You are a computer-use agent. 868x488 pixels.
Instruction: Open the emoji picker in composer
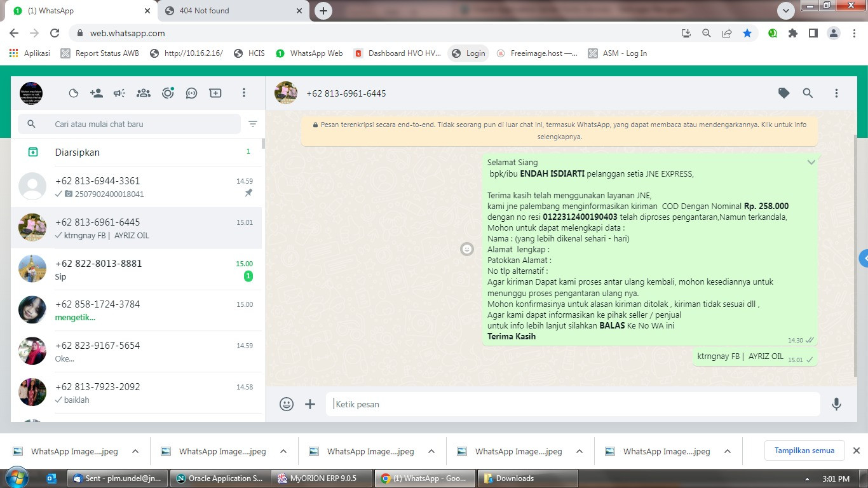click(287, 404)
